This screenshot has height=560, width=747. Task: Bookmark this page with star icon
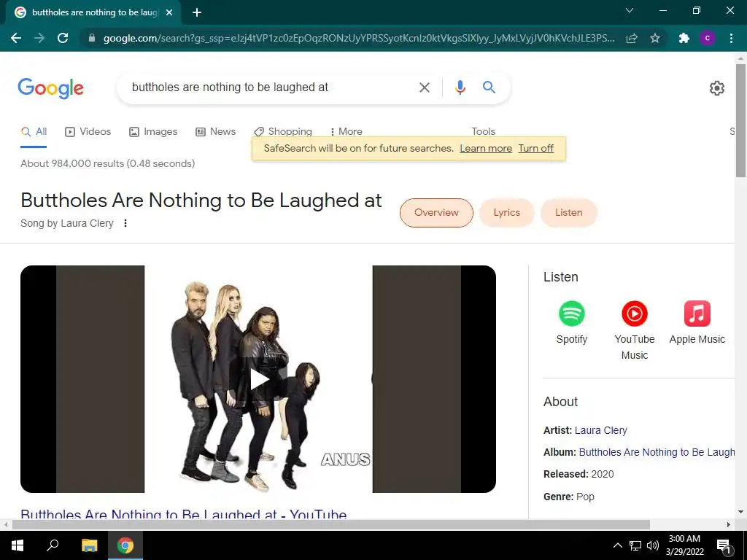(655, 38)
